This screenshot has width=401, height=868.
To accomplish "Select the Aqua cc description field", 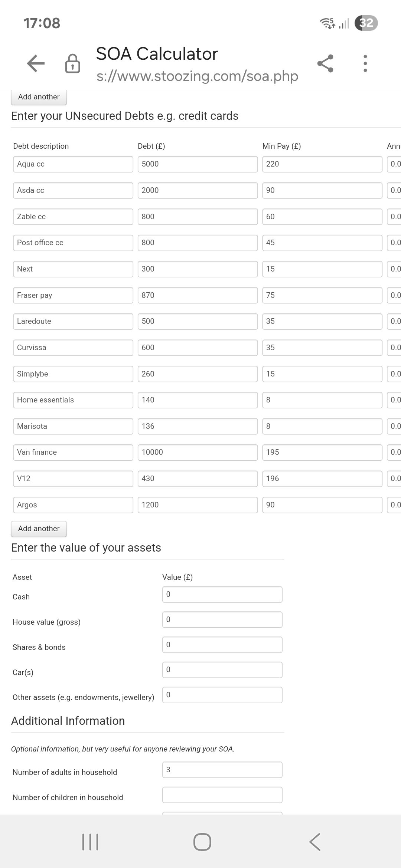I will click(73, 164).
